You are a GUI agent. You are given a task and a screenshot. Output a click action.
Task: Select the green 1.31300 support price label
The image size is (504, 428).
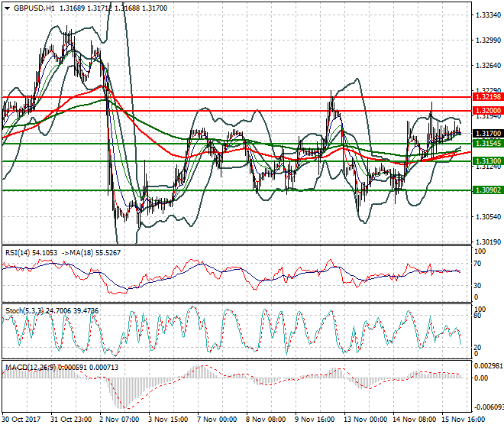pyautogui.click(x=488, y=161)
